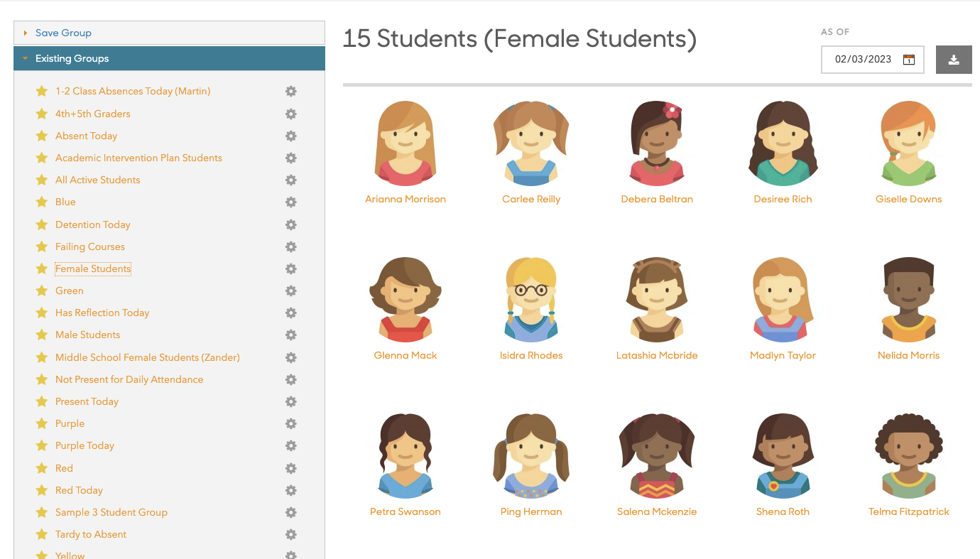Open settings gear for Male Students group

(x=290, y=335)
